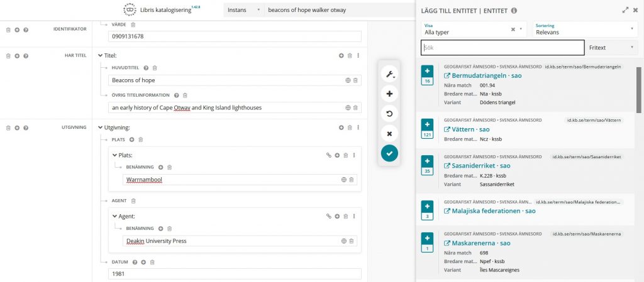Add the Vättern entity with plus button
This screenshot has width=644, height=282.
(x=427, y=125)
